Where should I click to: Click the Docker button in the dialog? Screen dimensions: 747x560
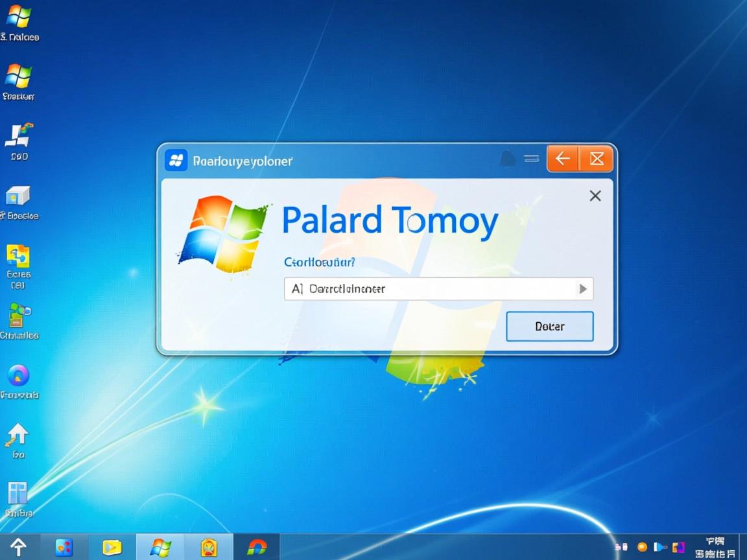coord(549,327)
